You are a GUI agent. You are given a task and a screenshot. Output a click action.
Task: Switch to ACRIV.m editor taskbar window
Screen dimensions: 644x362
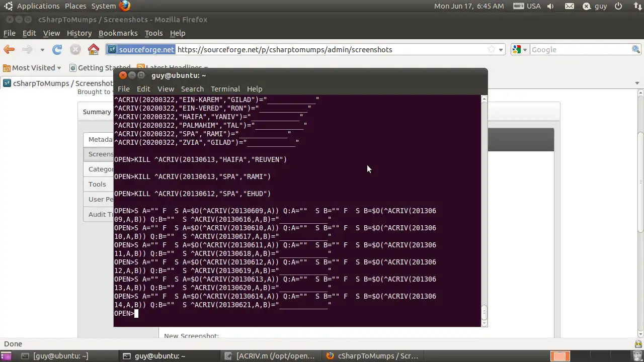(270, 356)
